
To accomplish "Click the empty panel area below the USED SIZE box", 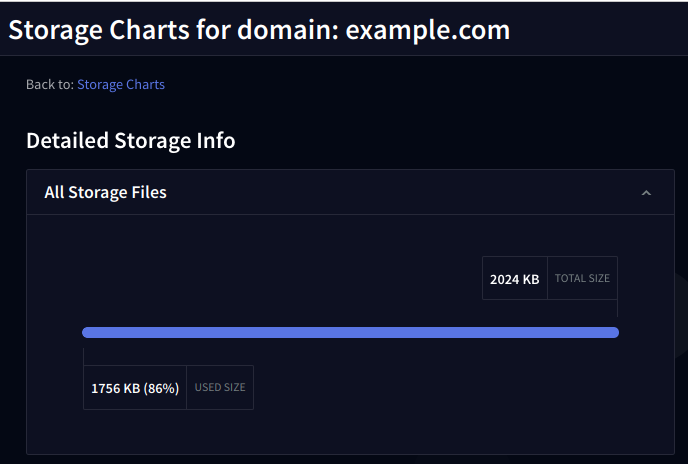I will 168,430.
